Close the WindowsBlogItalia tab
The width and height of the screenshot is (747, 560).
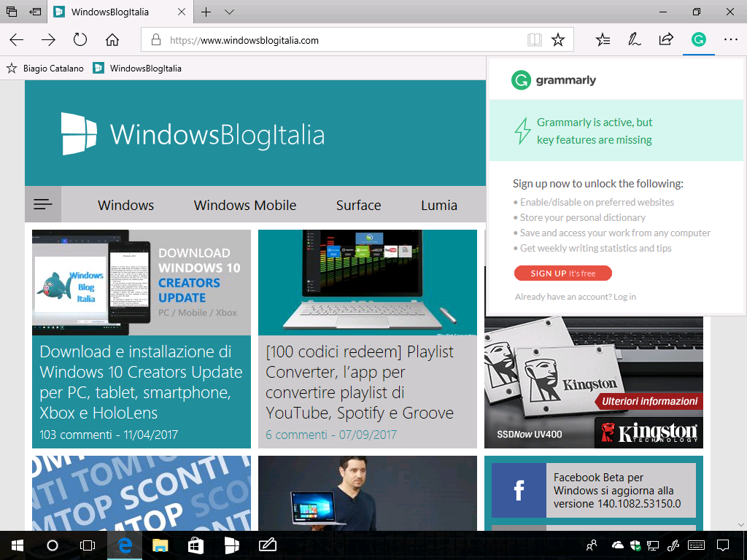[182, 12]
